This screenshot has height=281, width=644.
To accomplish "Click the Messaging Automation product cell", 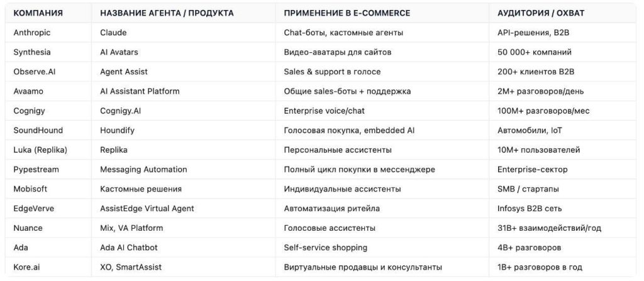I will [143, 169].
